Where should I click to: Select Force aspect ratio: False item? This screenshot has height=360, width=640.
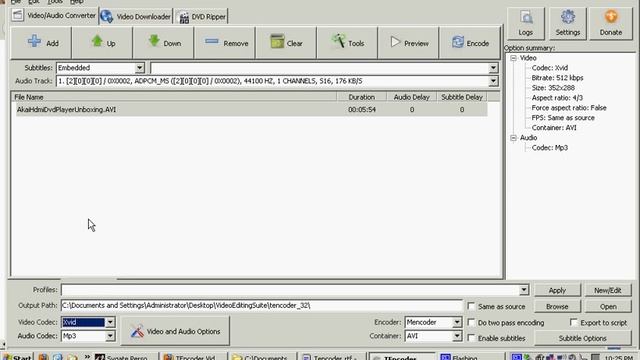(569, 108)
